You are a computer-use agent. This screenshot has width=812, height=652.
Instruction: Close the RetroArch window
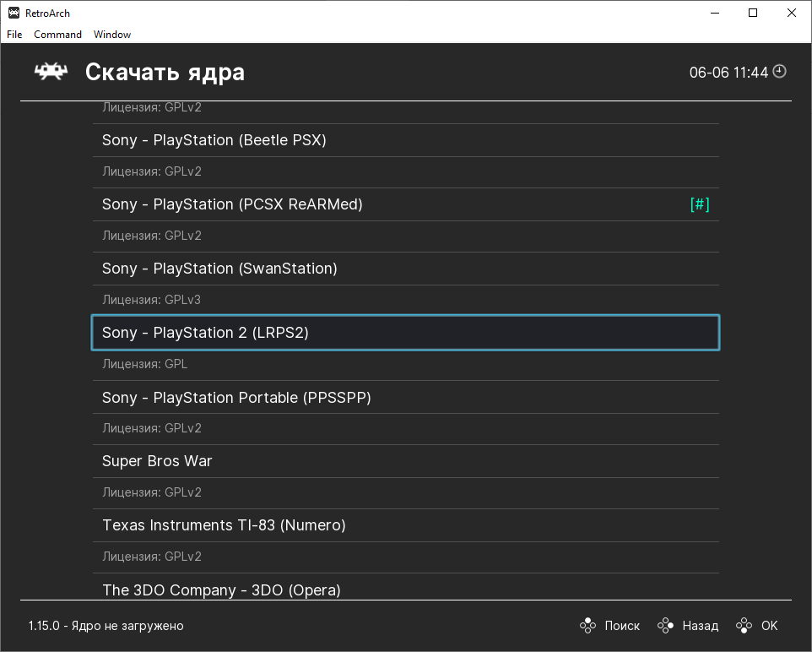coord(791,13)
